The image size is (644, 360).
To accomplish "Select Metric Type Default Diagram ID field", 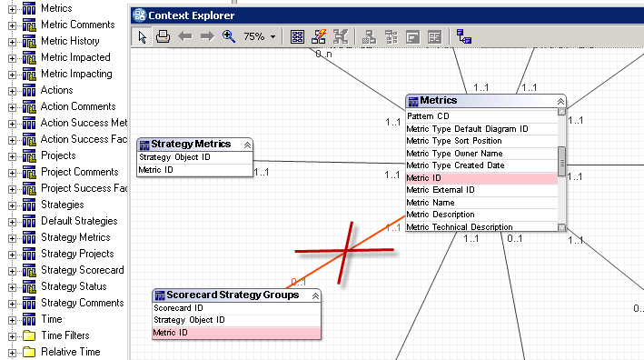I will (x=481, y=129).
